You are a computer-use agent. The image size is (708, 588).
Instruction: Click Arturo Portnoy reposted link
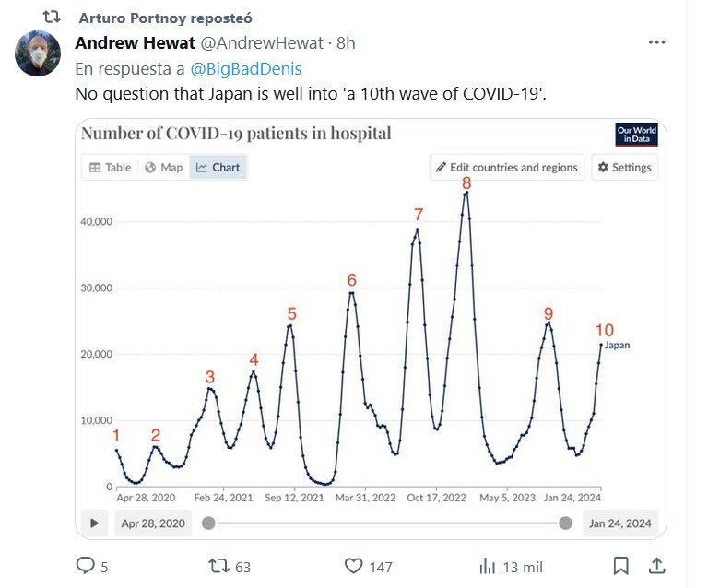click(x=166, y=18)
